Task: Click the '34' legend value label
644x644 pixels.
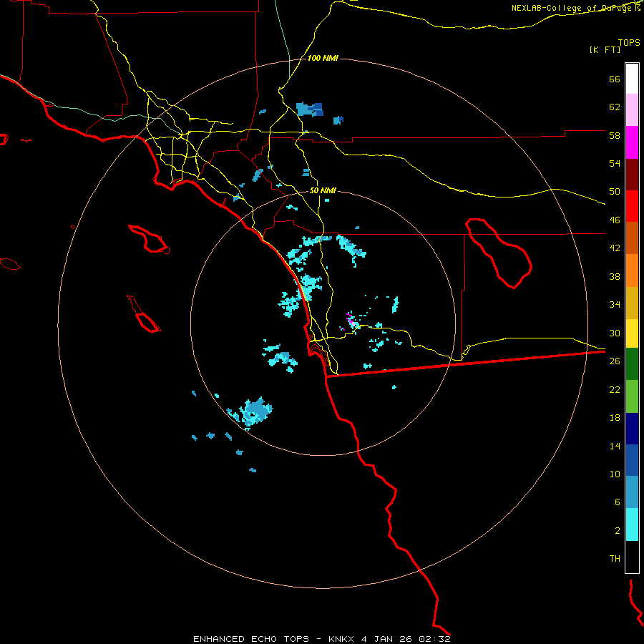Action: coord(615,304)
